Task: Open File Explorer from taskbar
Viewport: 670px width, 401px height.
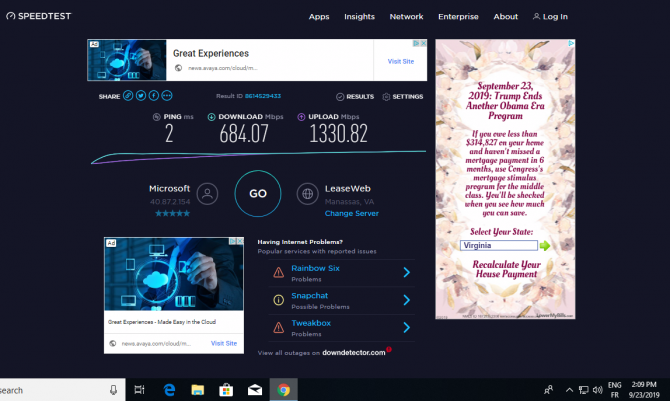Action: [x=197, y=390]
